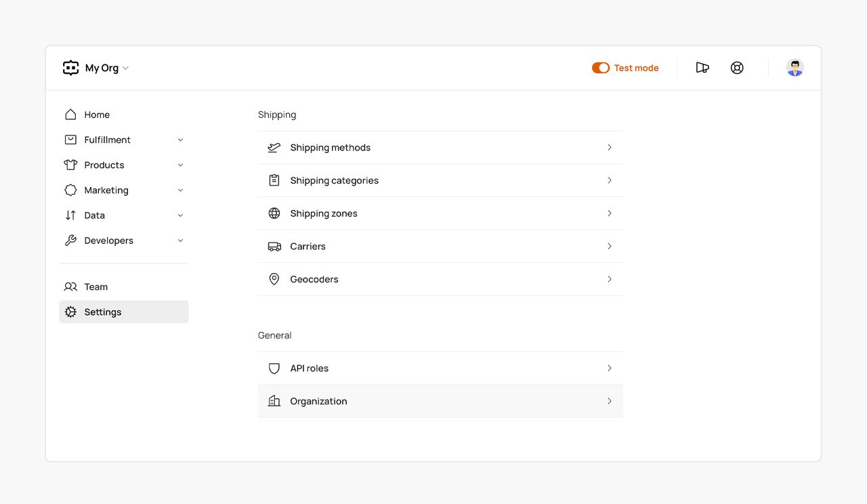Click the API roles shield icon
The width and height of the screenshot is (867, 504).
coord(274,369)
